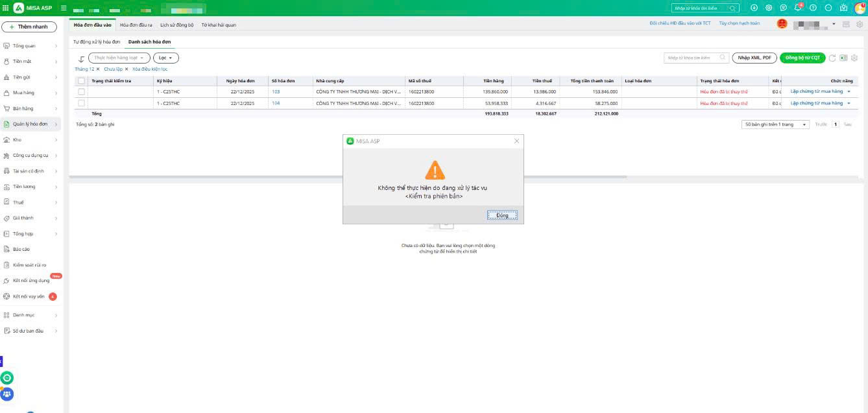Click the Nhập XML, PDF button
Viewport: 868px width, 413px height.
pos(754,58)
